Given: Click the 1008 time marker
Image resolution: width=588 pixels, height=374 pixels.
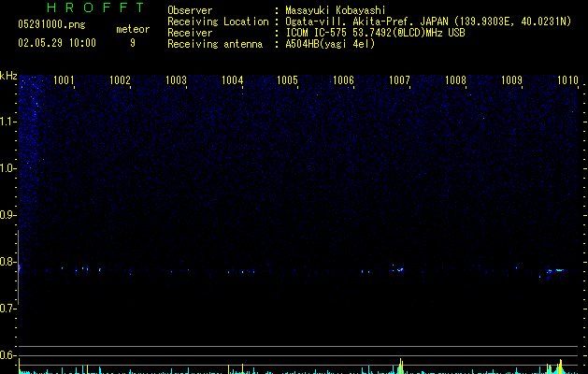Looking at the screenshot, I should (x=455, y=80).
